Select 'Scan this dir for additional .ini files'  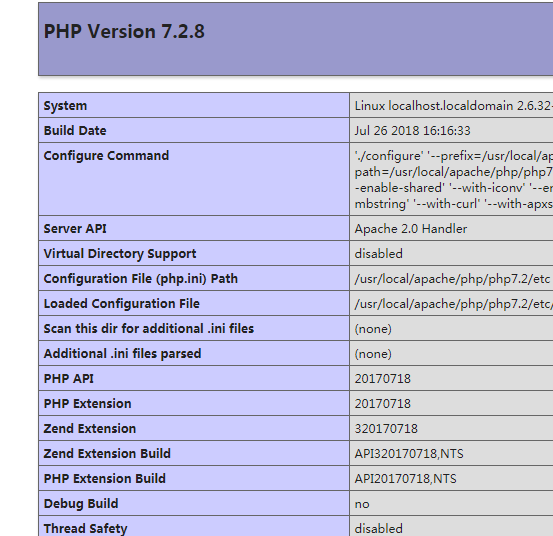coord(149,329)
